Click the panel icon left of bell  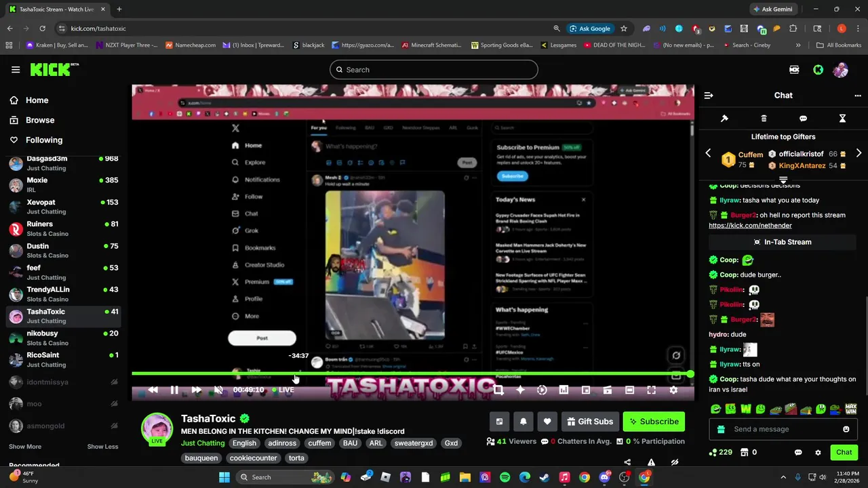[x=499, y=422]
